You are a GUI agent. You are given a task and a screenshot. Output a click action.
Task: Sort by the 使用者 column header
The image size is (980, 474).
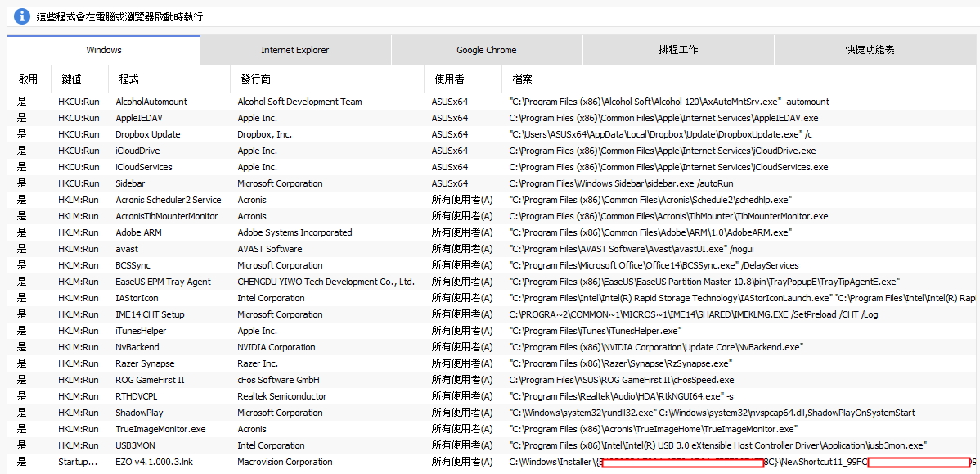(x=449, y=79)
